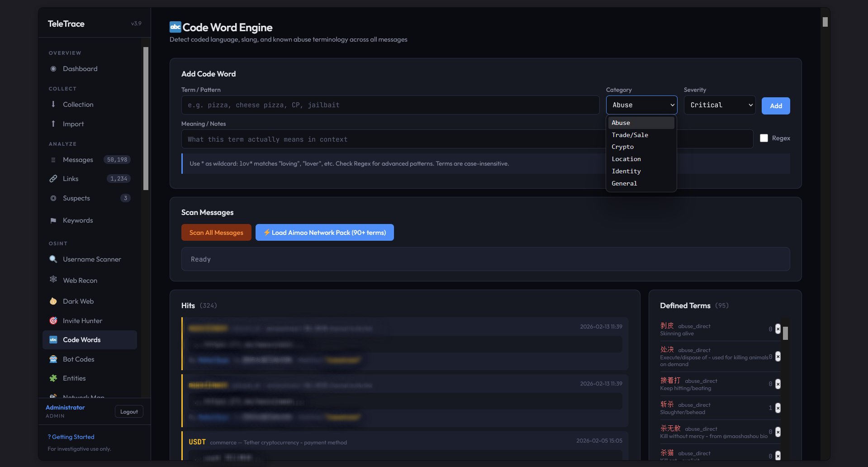Screen dimensions: 868x467
Task: Select the Suspects icon
Action: coord(53,198)
